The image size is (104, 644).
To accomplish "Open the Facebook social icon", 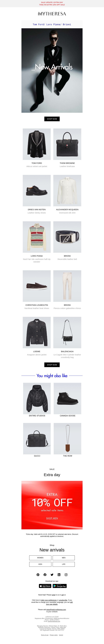I will (45, 574).
